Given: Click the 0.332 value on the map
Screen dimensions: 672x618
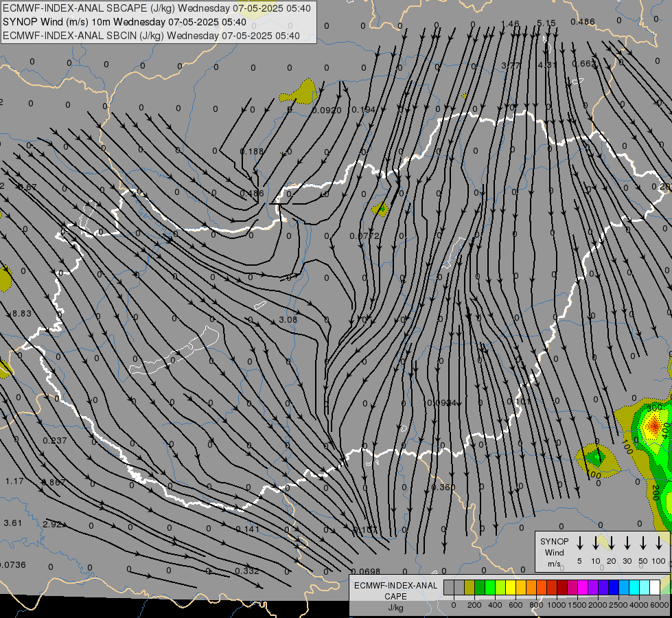Looking at the screenshot, I should click(x=247, y=571).
